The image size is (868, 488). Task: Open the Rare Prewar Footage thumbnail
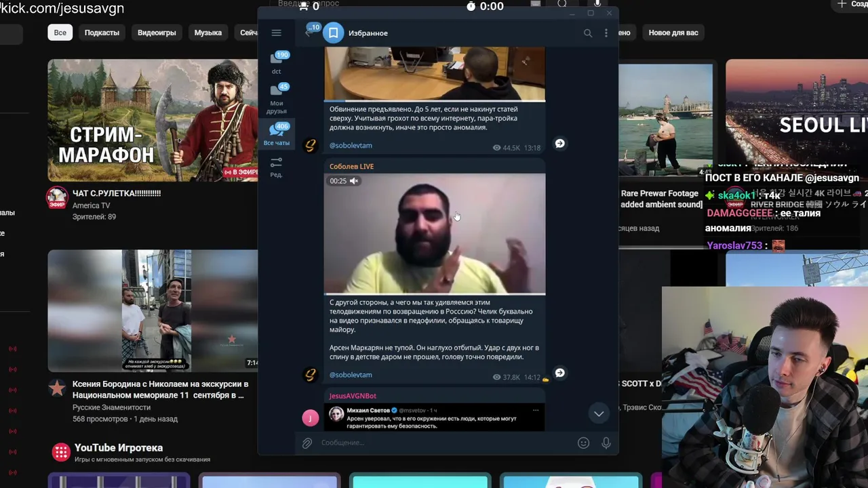pyautogui.click(x=665, y=121)
